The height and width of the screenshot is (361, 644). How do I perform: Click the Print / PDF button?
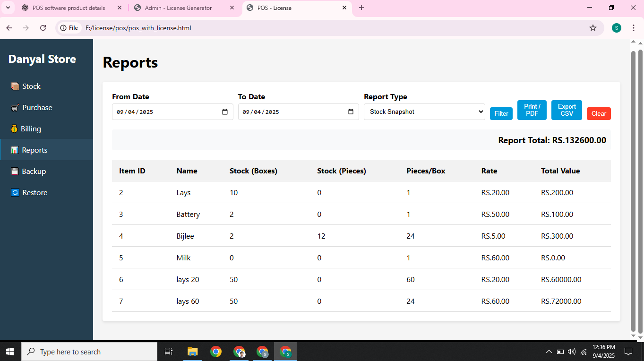click(x=532, y=110)
